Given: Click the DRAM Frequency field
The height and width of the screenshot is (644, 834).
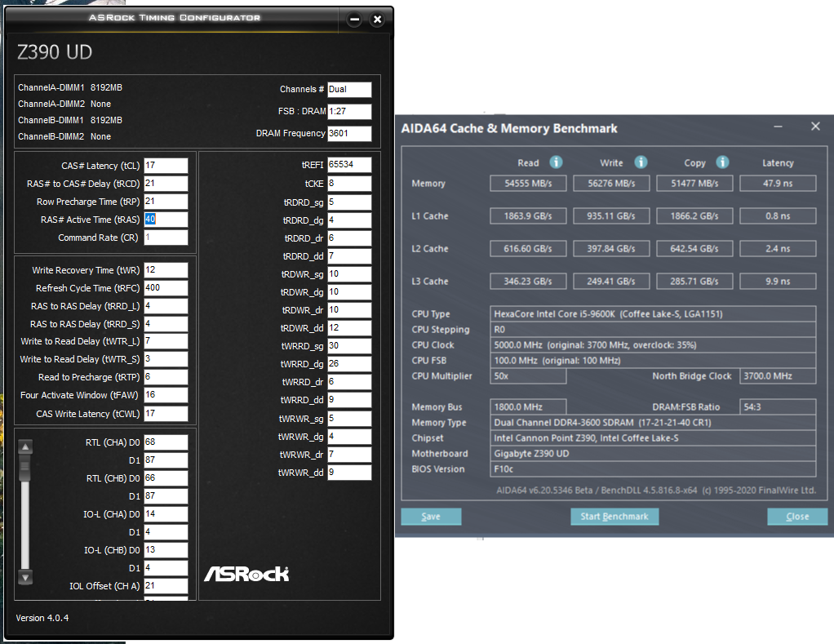Looking at the screenshot, I should (349, 134).
